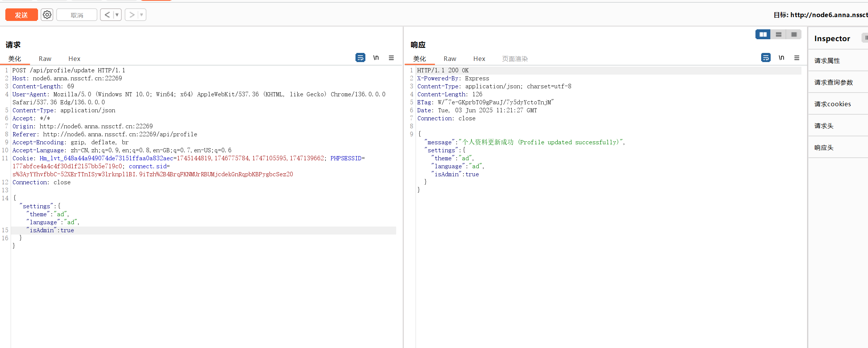Viewport: 868px width, 348px height.
Task: Click X-Powered-By: Express response header
Action: pyautogui.click(x=453, y=78)
